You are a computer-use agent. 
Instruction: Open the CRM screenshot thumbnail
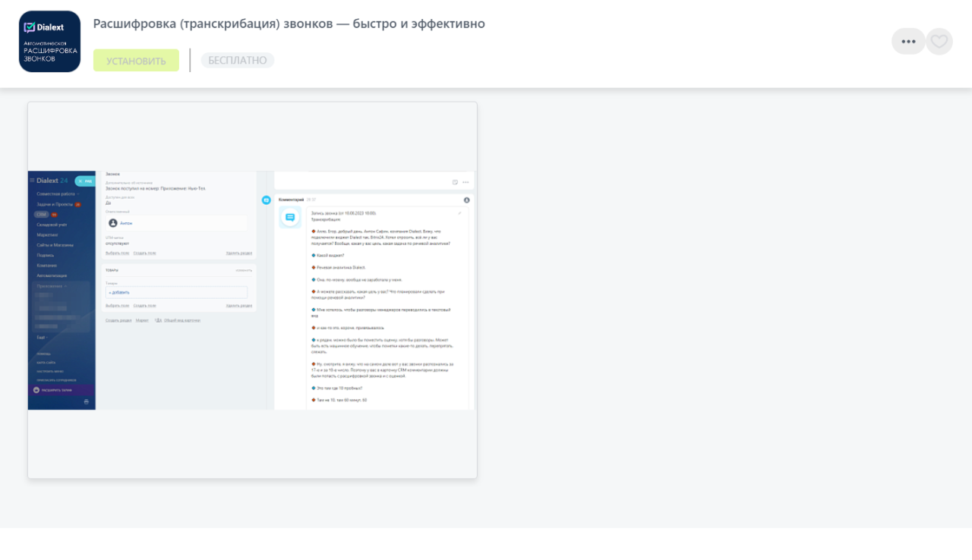252,290
